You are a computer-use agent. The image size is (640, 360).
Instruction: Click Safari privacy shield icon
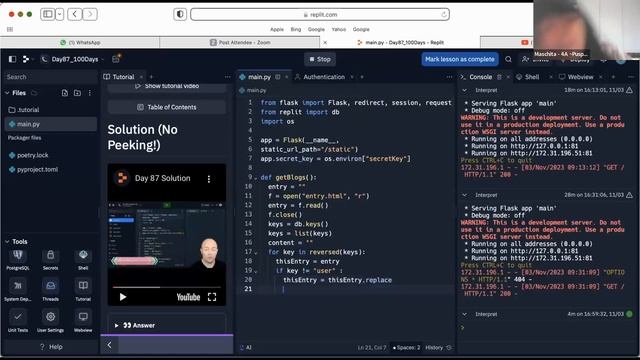[x=180, y=14]
